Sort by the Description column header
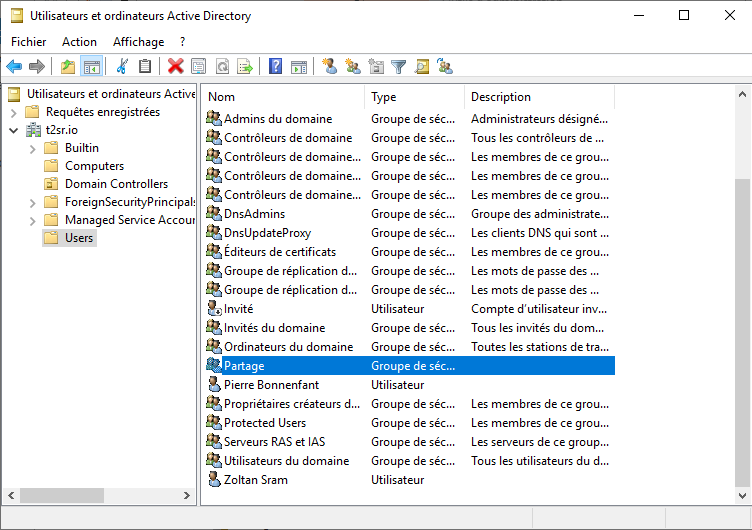752x530 pixels. pos(540,97)
